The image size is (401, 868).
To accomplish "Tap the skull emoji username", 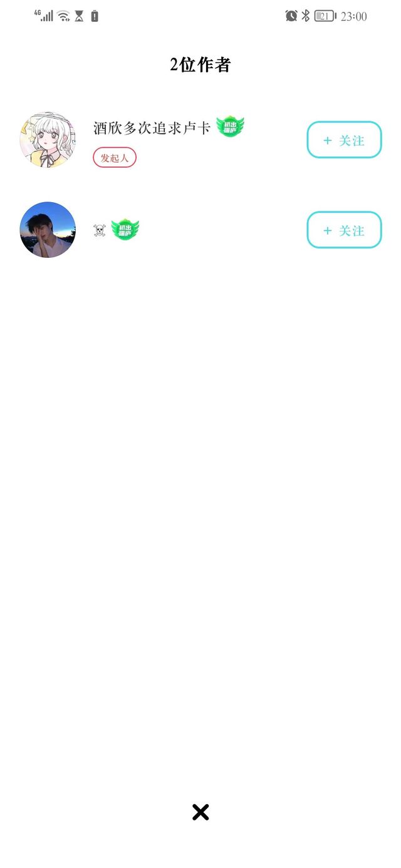I will 99,230.
